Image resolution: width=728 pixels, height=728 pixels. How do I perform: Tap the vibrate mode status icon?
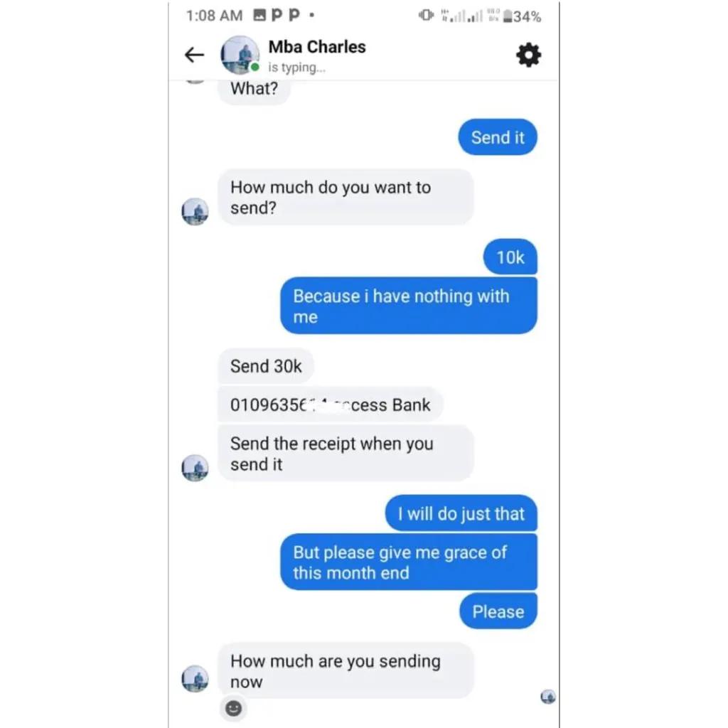(426, 16)
